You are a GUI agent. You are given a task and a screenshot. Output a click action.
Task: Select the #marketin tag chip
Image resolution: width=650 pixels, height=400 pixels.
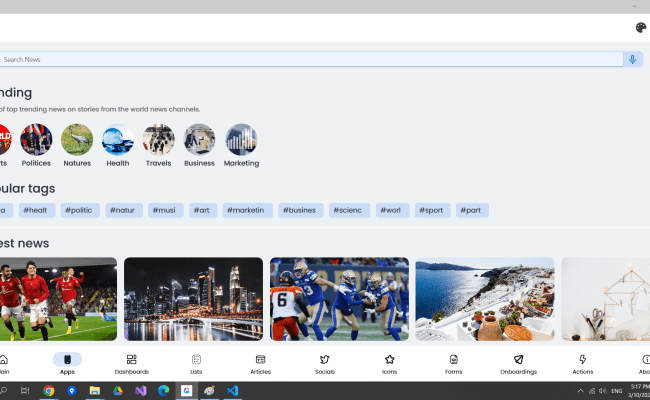pos(247,210)
